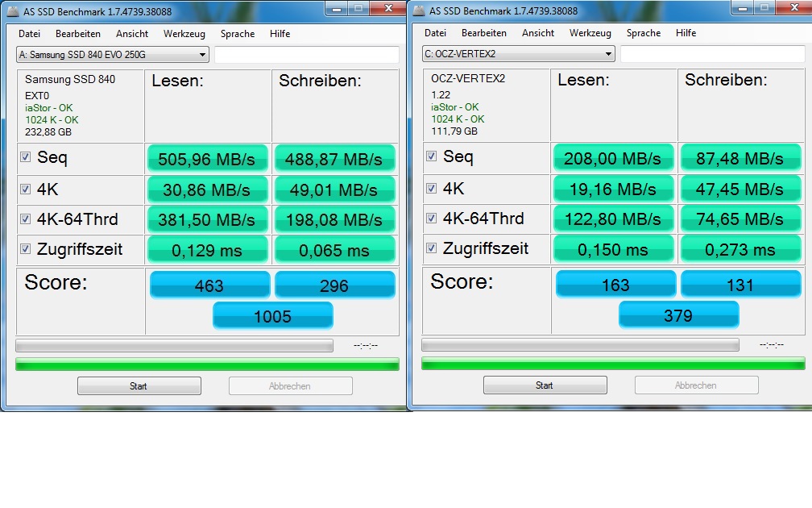Click 4K write result 49,01 MB/s
This screenshot has width=812, height=508.
(x=334, y=189)
